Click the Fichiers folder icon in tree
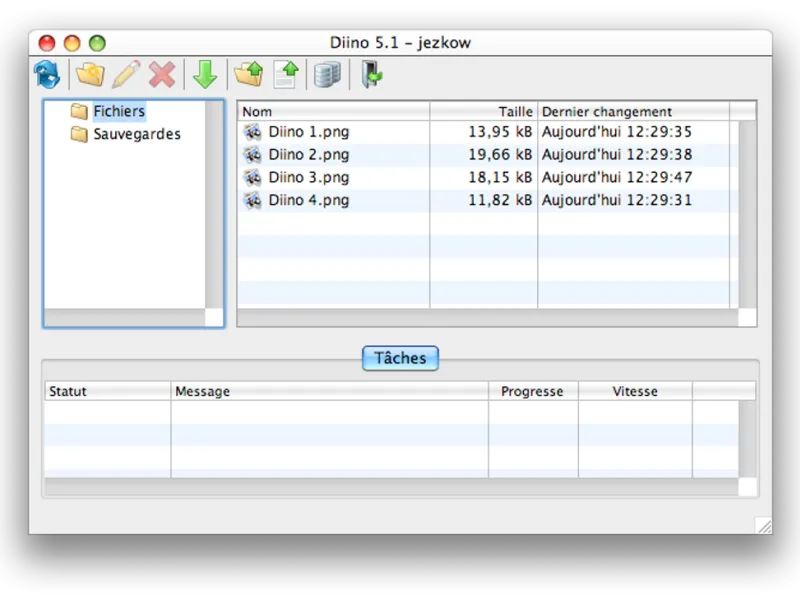This screenshot has height=600, width=800. pyautogui.click(x=79, y=111)
